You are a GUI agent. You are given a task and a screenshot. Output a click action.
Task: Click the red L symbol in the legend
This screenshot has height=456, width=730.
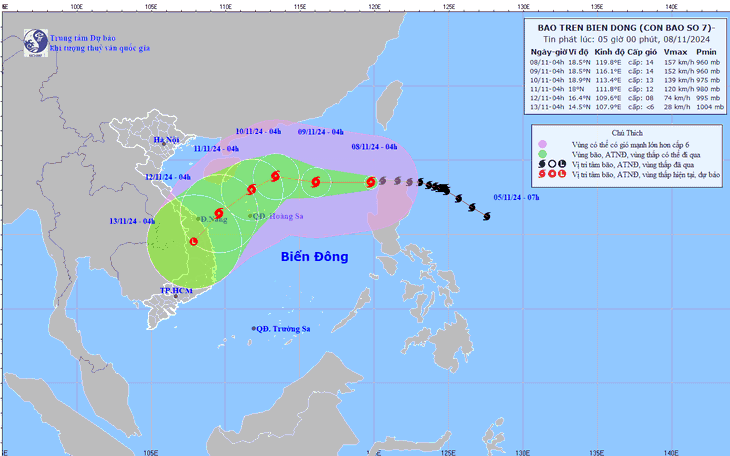(x=562, y=174)
